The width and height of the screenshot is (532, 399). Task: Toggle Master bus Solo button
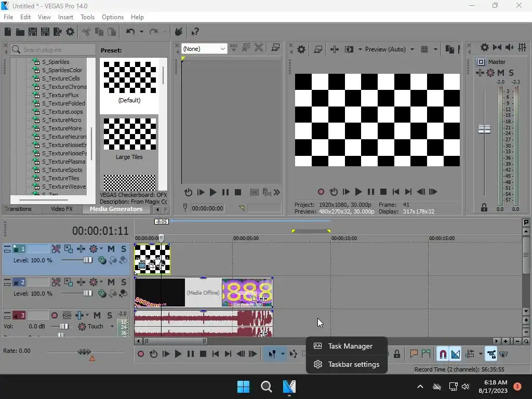click(511, 73)
